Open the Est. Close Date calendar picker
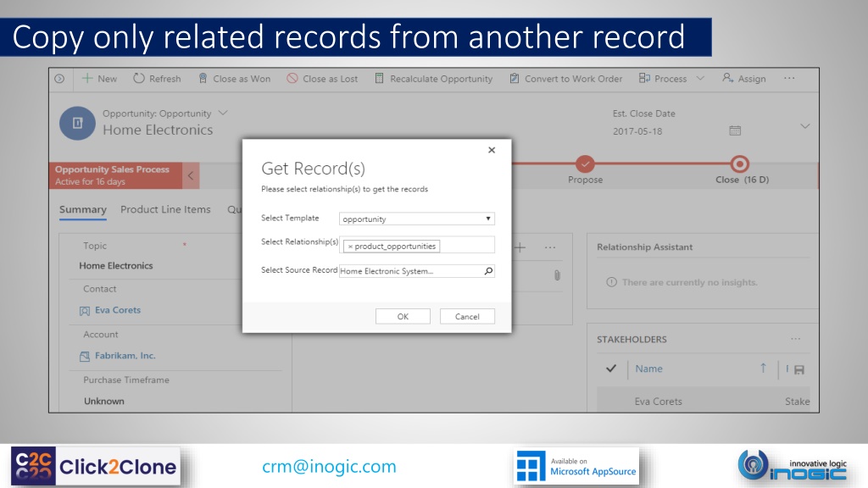868x488 pixels. pyautogui.click(x=735, y=131)
